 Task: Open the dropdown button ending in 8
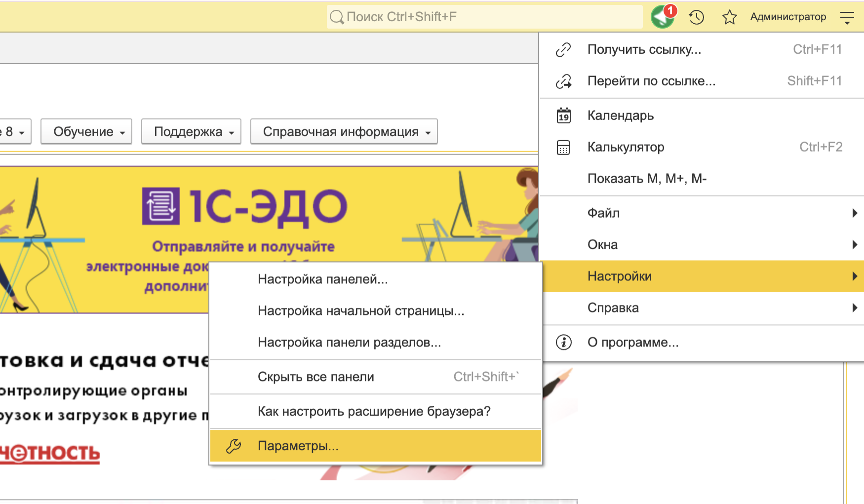(15, 131)
